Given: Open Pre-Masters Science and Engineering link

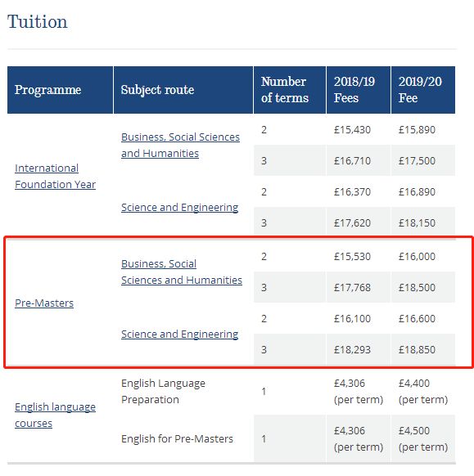Looking at the screenshot, I should pyautogui.click(x=179, y=334).
